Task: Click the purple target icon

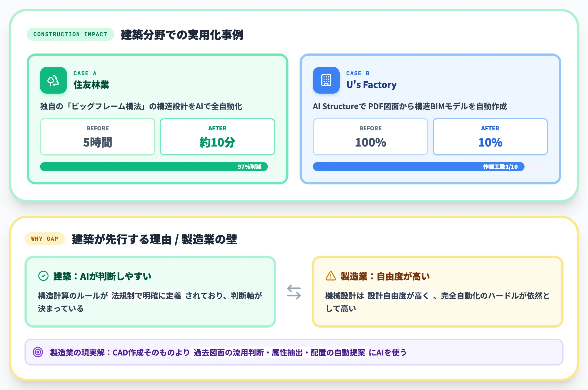Action: tap(38, 352)
